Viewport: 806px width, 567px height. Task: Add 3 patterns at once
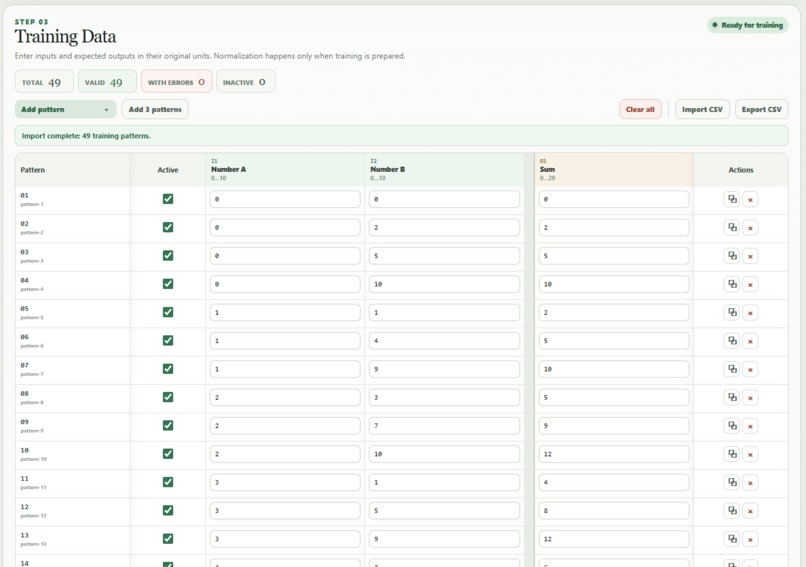pos(155,109)
